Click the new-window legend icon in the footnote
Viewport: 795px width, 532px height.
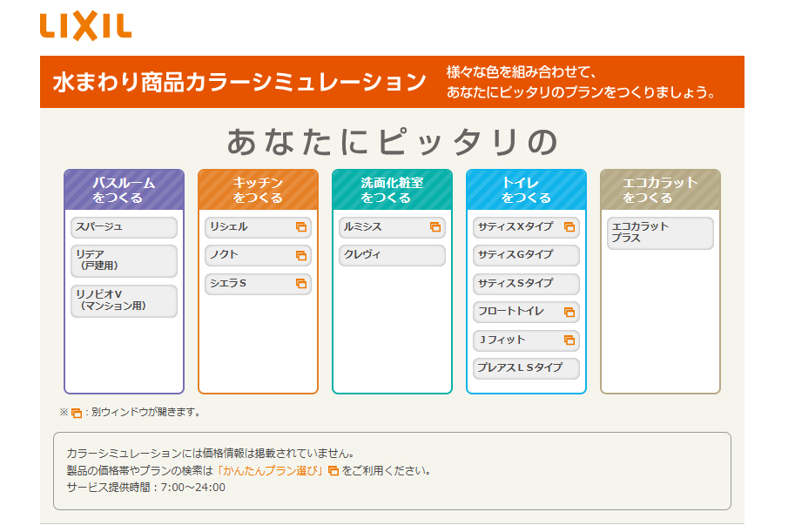coord(77,413)
